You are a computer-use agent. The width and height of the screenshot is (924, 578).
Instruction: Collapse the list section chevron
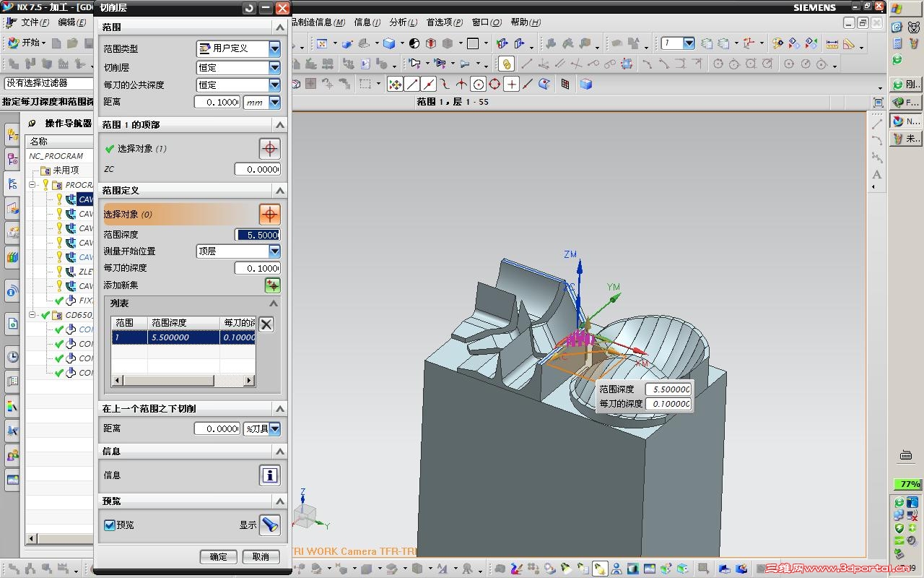click(x=273, y=304)
